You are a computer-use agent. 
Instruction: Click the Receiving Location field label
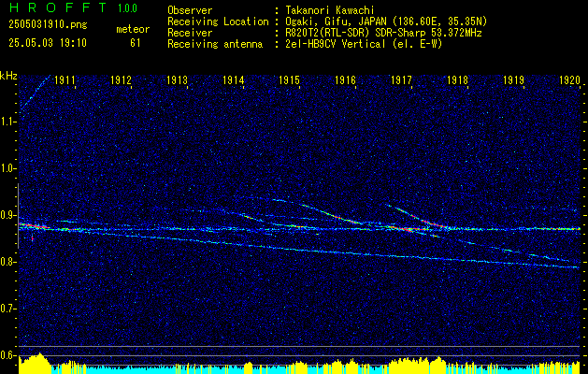(x=218, y=22)
